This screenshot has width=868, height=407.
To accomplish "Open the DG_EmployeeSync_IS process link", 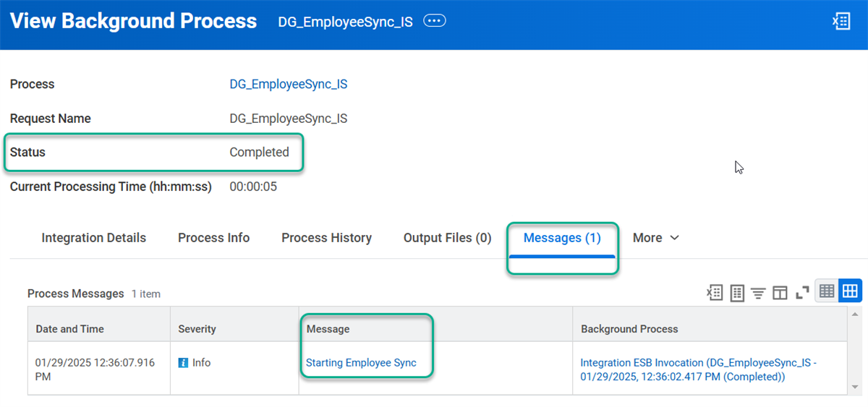I will (x=289, y=84).
